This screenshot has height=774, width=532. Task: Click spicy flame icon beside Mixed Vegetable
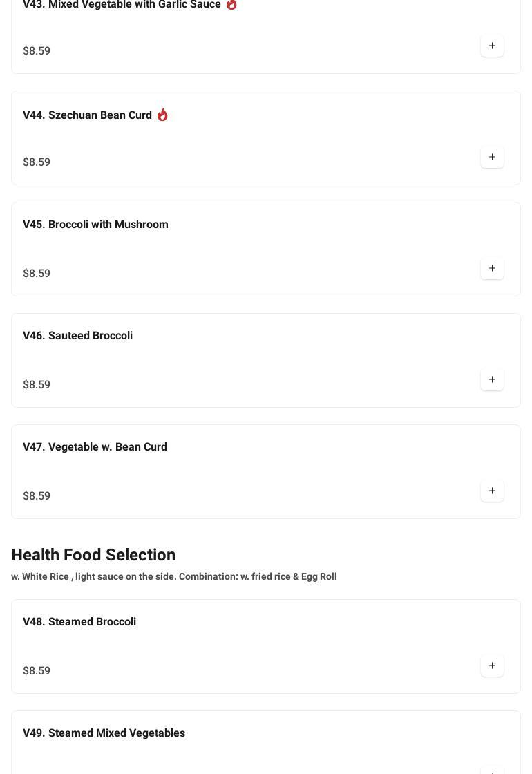point(231,5)
